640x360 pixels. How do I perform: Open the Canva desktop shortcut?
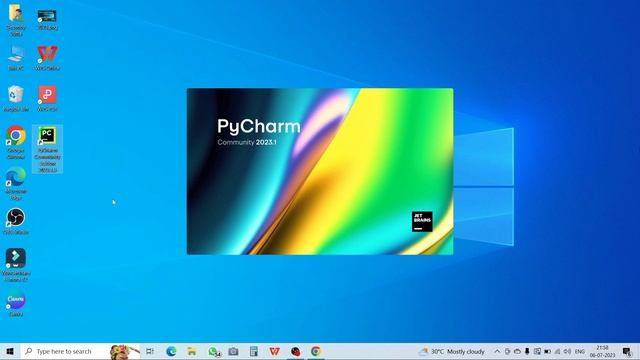16,304
